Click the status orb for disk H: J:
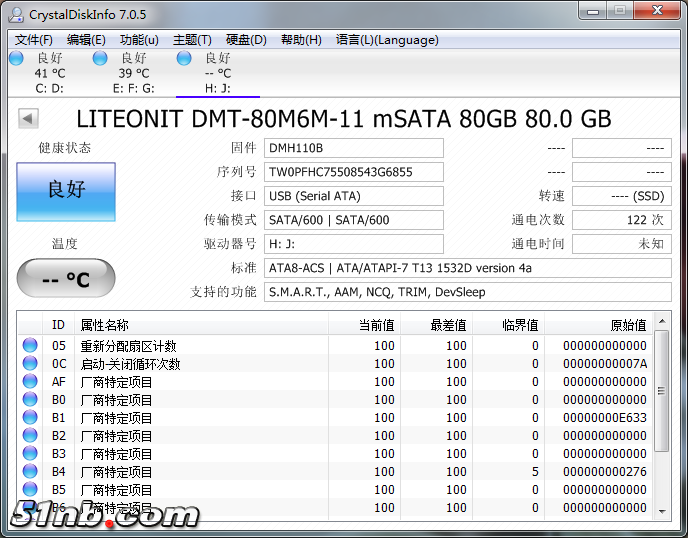The height and width of the screenshot is (538, 688). click(184, 58)
